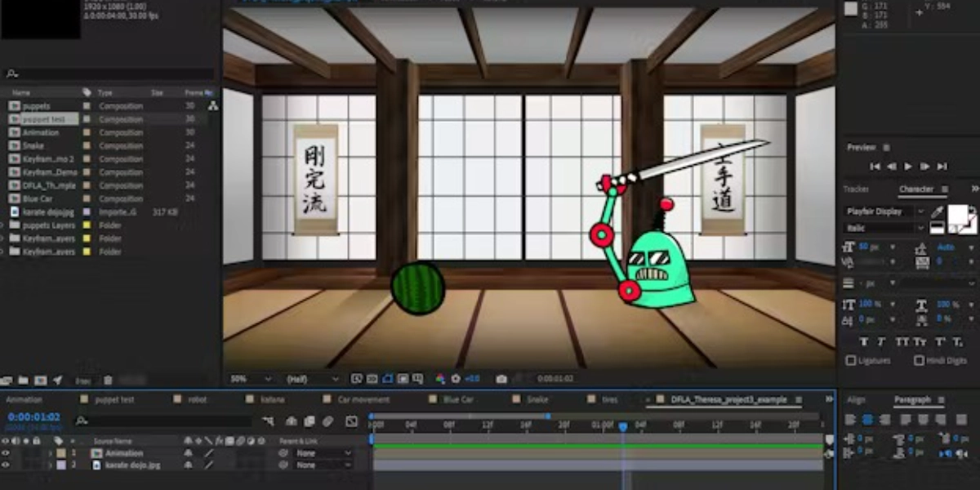Enable the Hindi Digits checkbox

[919, 360]
